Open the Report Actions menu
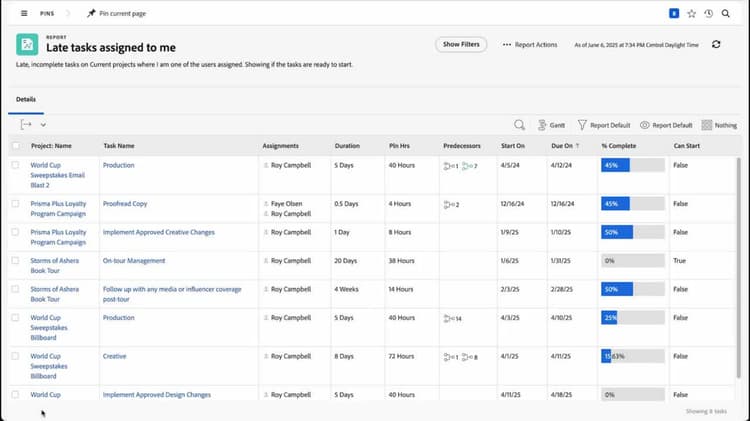This screenshot has height=421, width=750. pyautogui.click(x=530, y=44)
